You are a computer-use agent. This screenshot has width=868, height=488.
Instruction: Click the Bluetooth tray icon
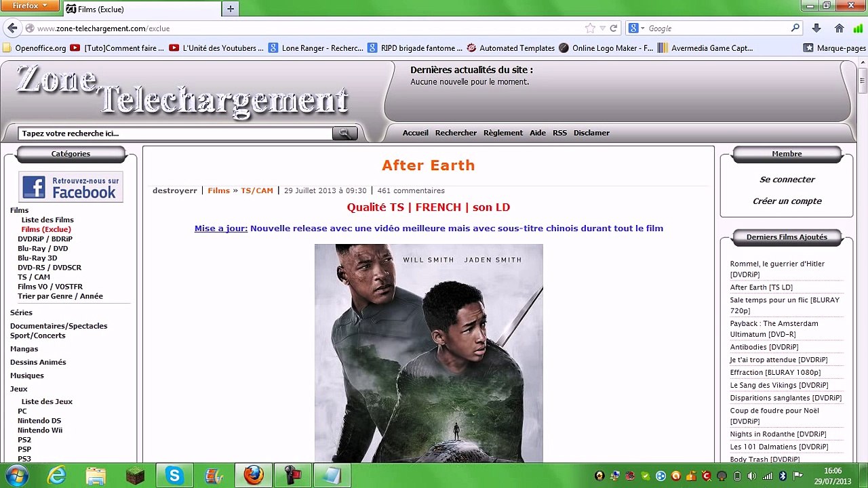point(782,476)
